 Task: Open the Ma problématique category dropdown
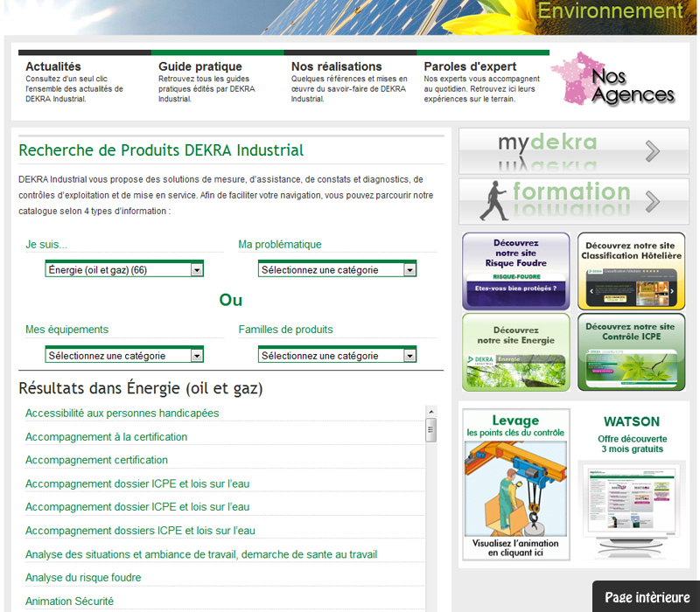pyautogui.click(x=337, y=269)
